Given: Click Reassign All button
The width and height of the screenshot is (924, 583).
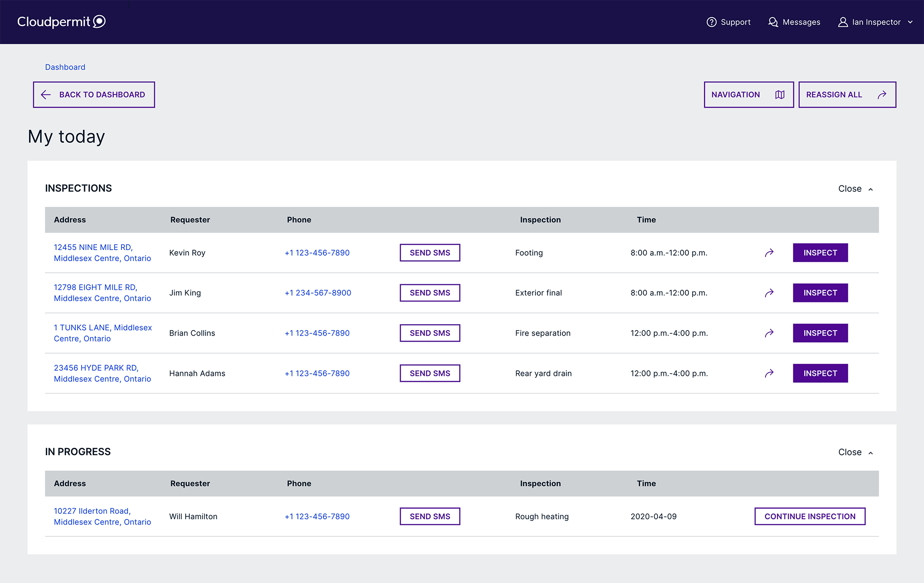Looking at the screenshot, I should tap(847, 95).
